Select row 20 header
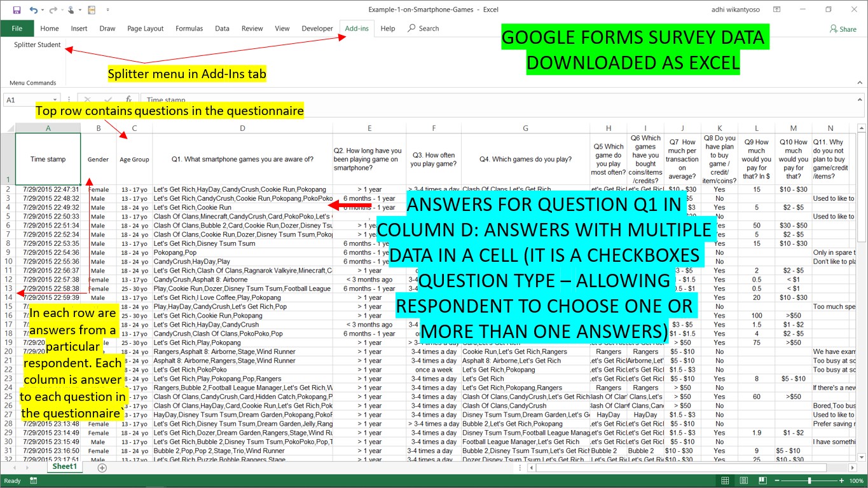Image resolution: width=868 pixels, height=488 pixels. point(8,351)
